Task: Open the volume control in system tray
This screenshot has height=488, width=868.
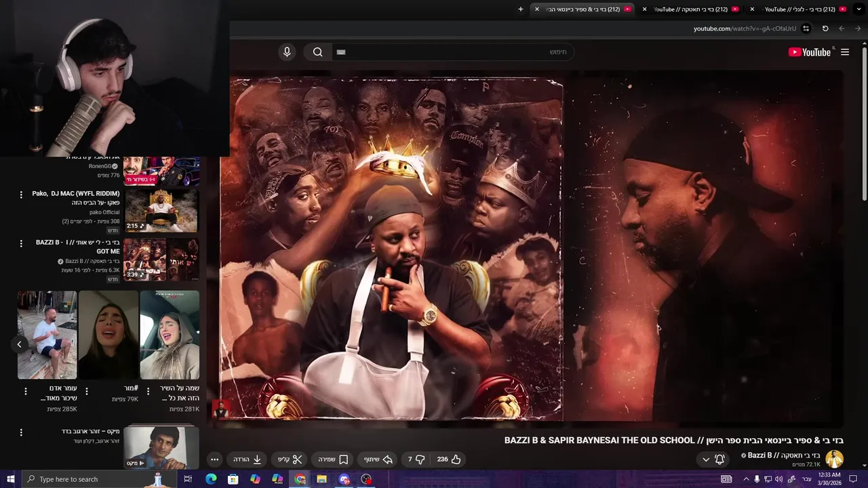Action: tap(779, 479)
